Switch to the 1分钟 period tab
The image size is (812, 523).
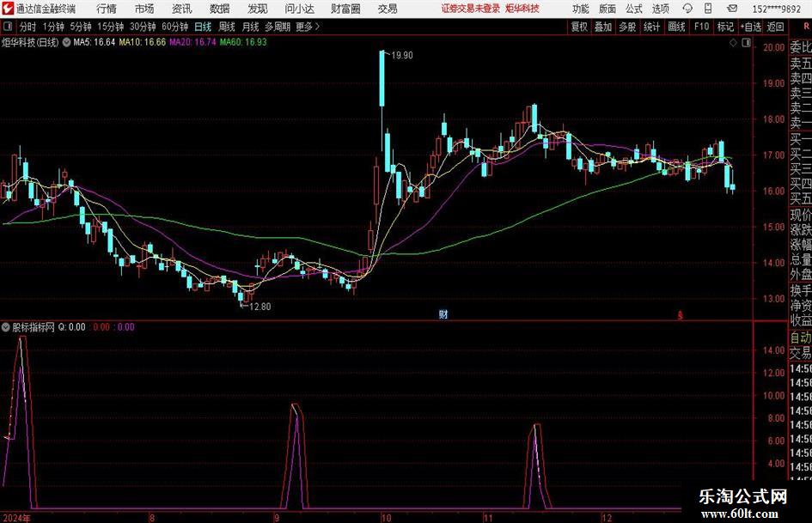[53, 27]
